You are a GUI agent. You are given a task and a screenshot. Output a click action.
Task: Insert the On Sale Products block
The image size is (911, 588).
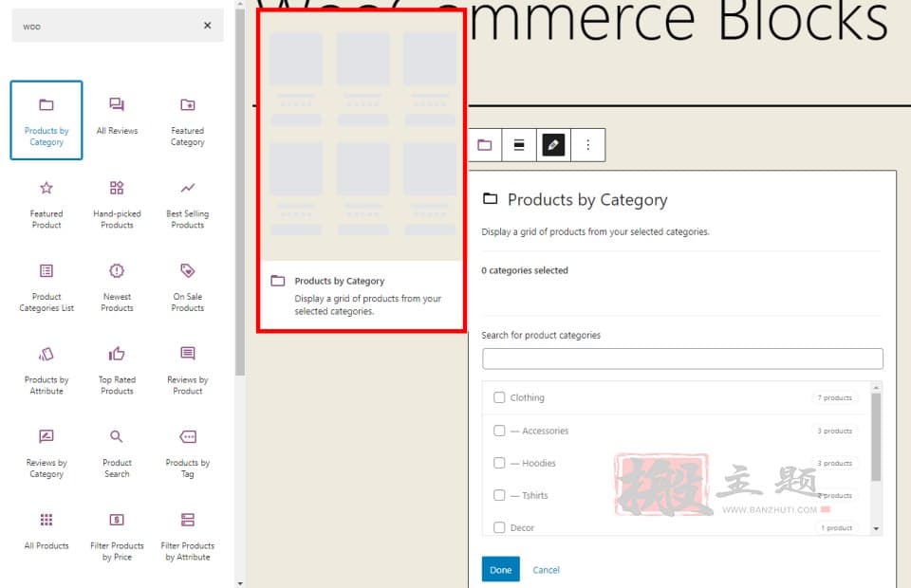tap(187, 286)
